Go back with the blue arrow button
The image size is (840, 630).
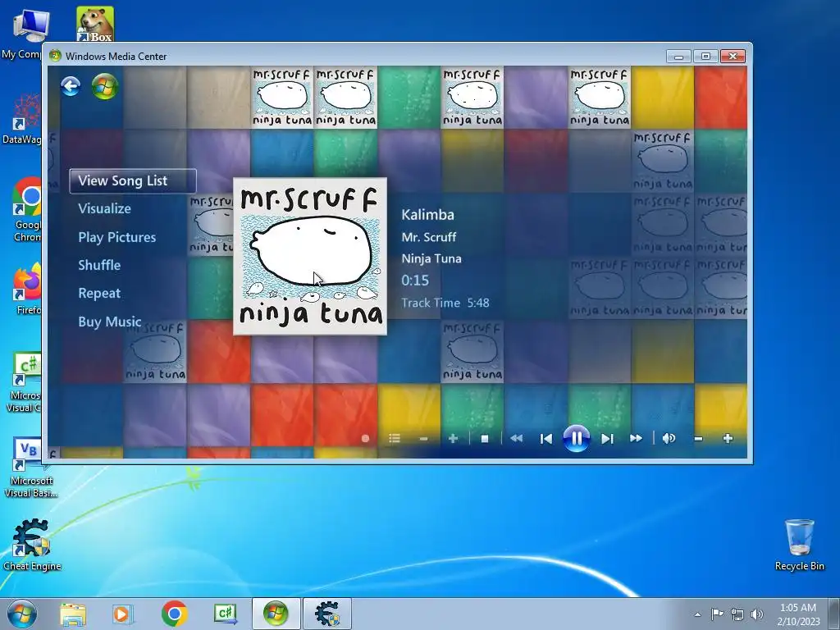tap(71, 85)
